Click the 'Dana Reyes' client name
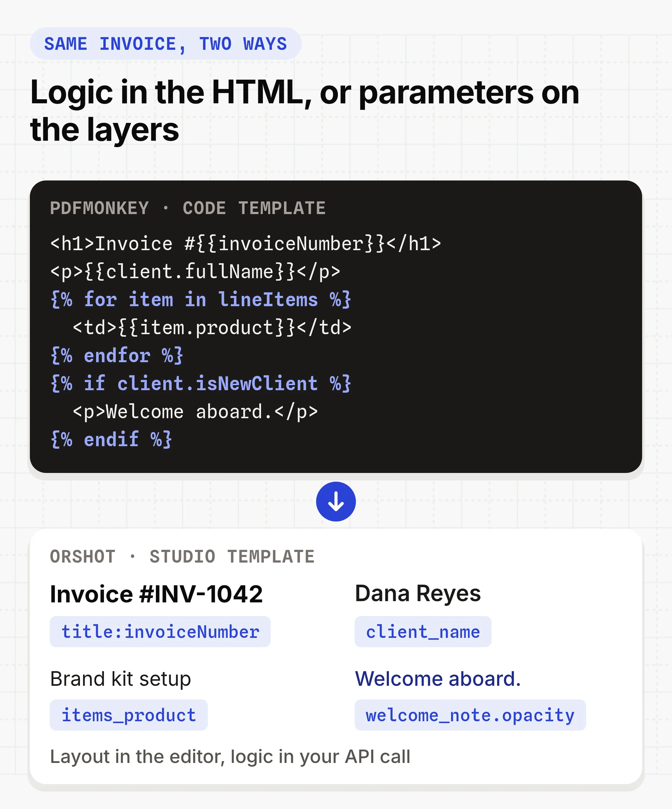Screen dimensions: 672x809 point(418,593)
